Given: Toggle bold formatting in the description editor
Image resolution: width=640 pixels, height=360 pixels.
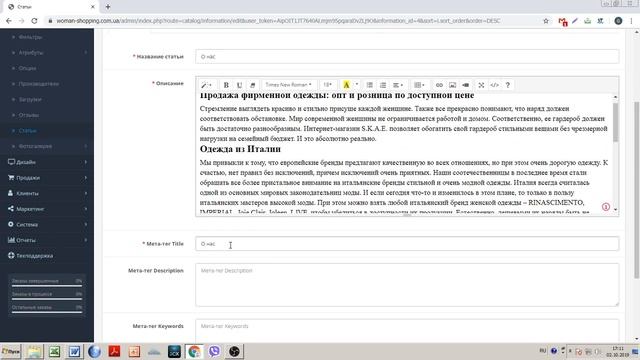Looking at the screenshot, I should (226, 85).
